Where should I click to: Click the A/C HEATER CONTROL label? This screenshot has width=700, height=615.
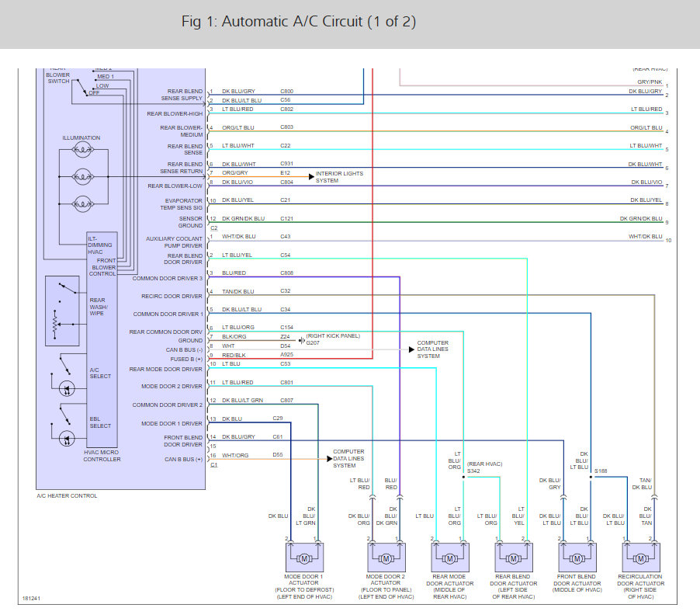pyautogui.click(x=67, y=495)
